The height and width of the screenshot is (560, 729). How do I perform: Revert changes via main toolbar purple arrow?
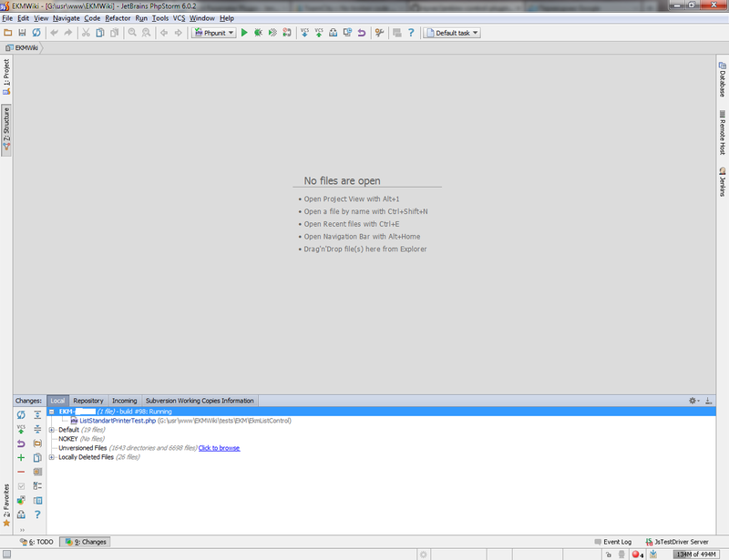[x=361, y=33]
